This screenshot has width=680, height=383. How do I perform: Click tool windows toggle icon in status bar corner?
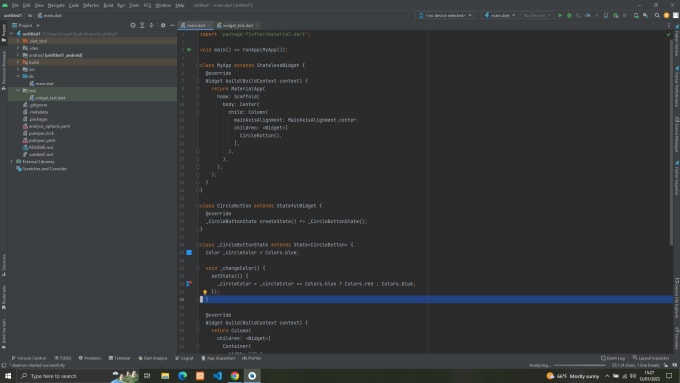point(4,365)
